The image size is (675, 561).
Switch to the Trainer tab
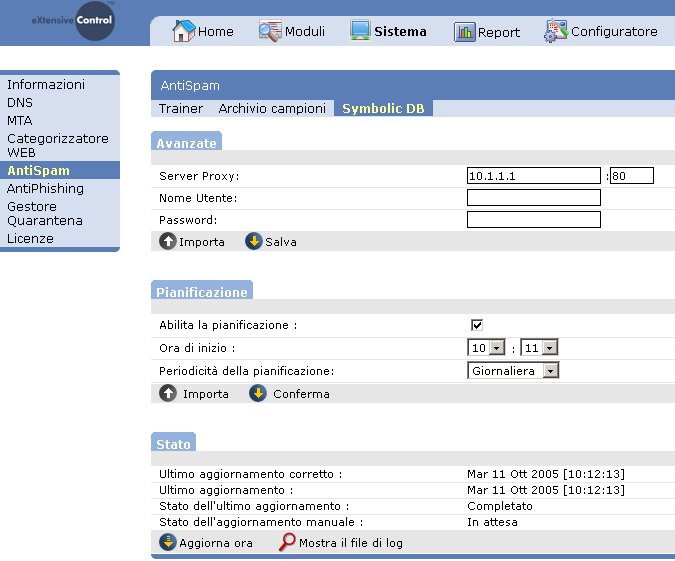(x=181, y=108)
